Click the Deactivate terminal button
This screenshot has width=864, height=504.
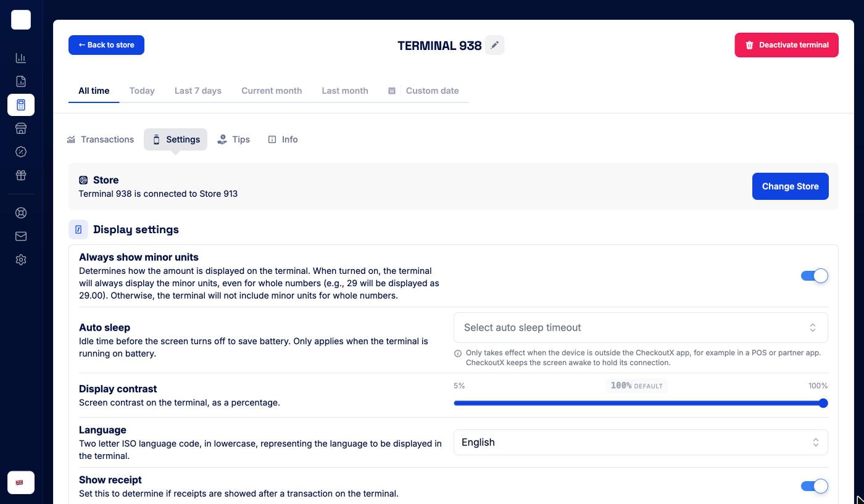(786, 45)
